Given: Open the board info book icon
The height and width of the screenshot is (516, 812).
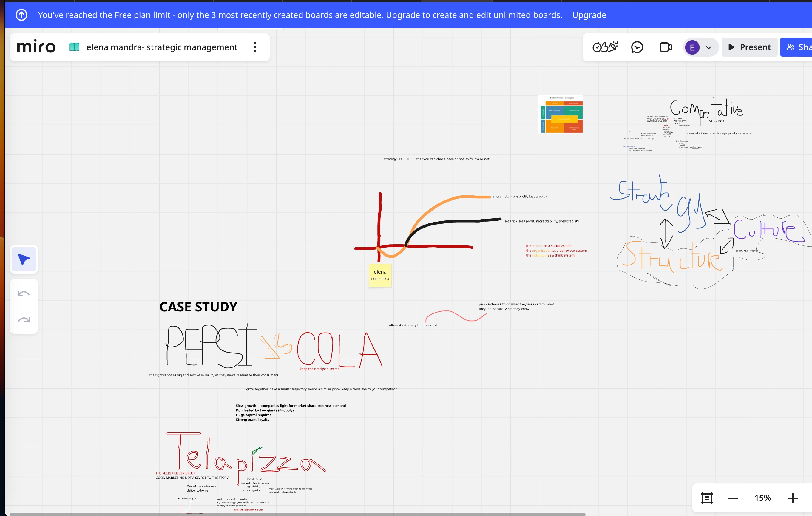Looking at the screenshot, I should pos(74,47).
